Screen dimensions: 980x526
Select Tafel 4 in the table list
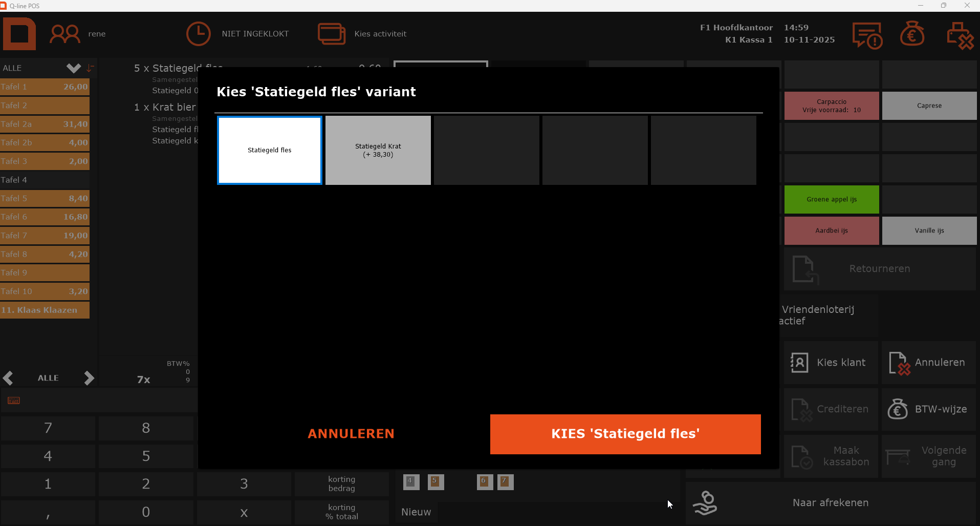coord(45,180)
